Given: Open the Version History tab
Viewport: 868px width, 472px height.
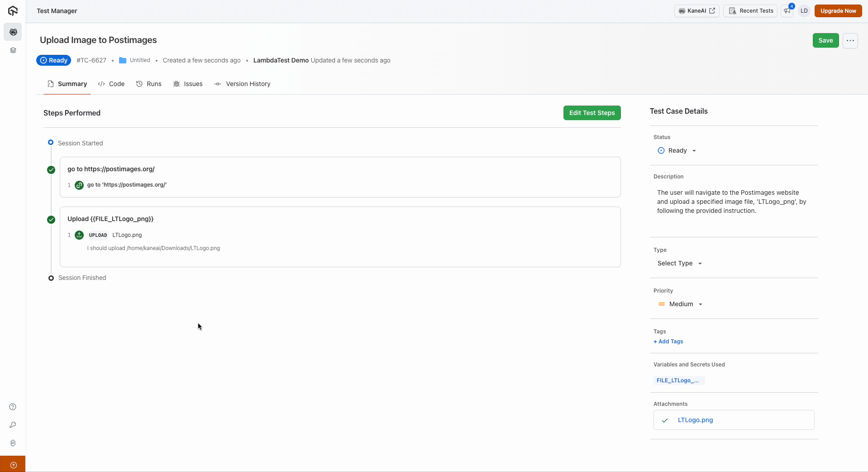Looking at the screenshot, I should coord(242,84).
